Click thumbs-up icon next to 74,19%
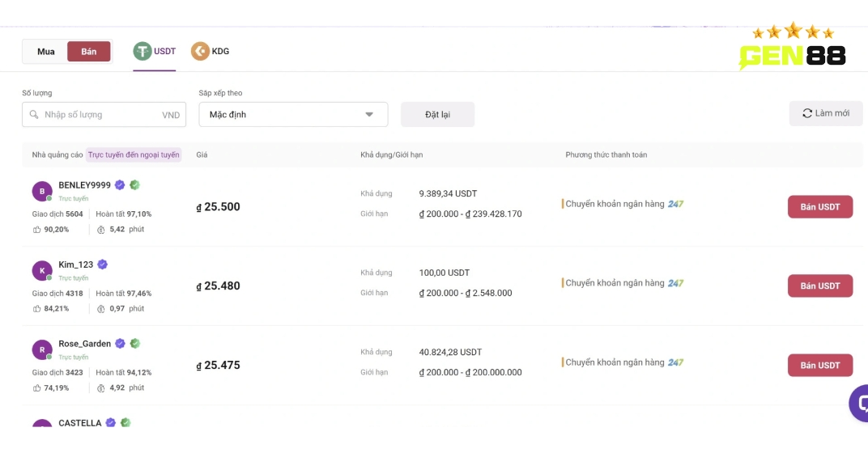The height and width of the screenshot is (453, 868). (x=36, y=388)
